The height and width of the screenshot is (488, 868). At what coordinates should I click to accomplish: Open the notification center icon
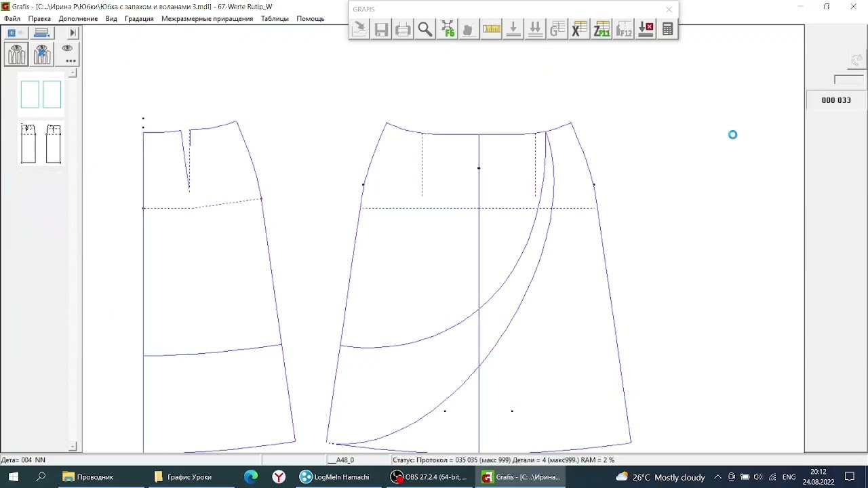(x=850, y=477)
